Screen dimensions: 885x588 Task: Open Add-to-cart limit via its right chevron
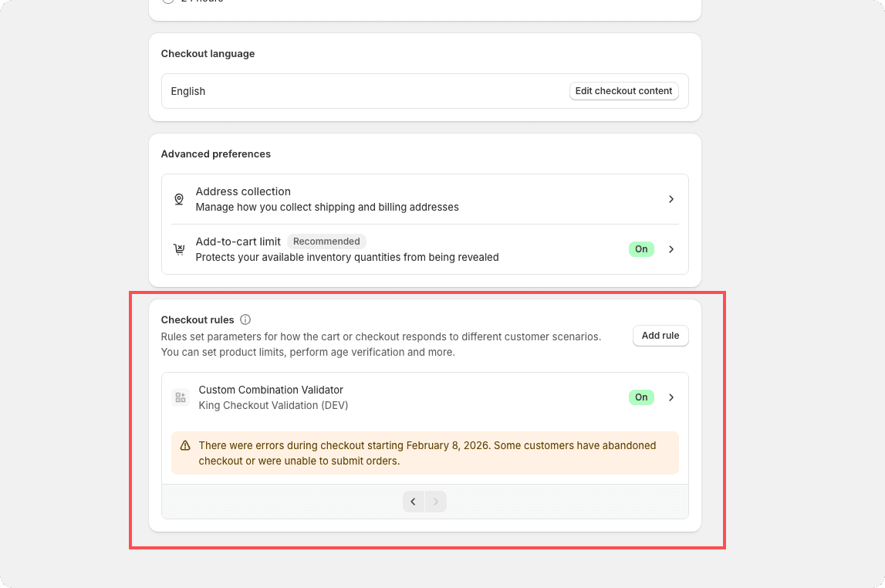click(x=671, y=249)
